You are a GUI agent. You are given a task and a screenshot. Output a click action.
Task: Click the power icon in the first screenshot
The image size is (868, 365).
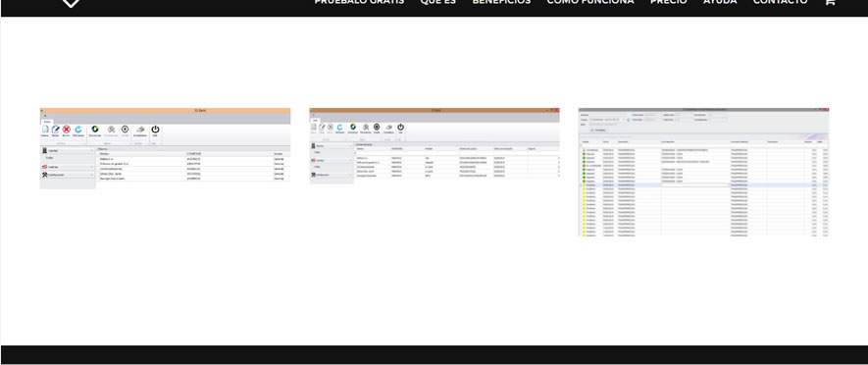pos(155,130)
